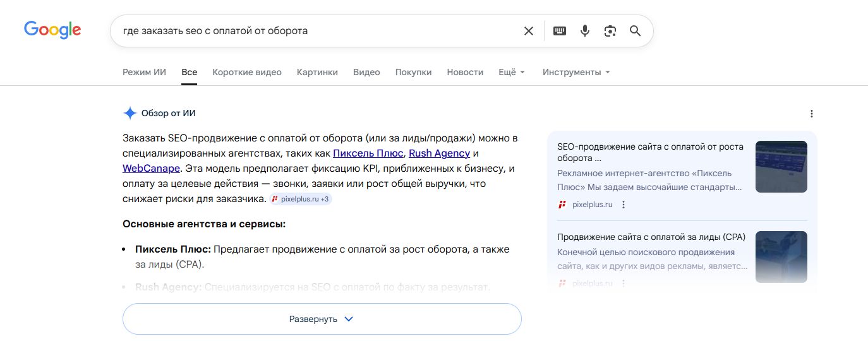Open the Инструменты dropdown
868x341 pixels.
[x=576, y=72]
